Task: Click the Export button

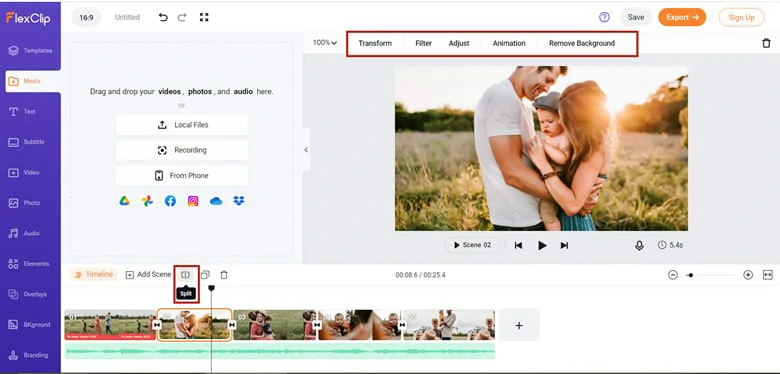Action: (682, 17)
